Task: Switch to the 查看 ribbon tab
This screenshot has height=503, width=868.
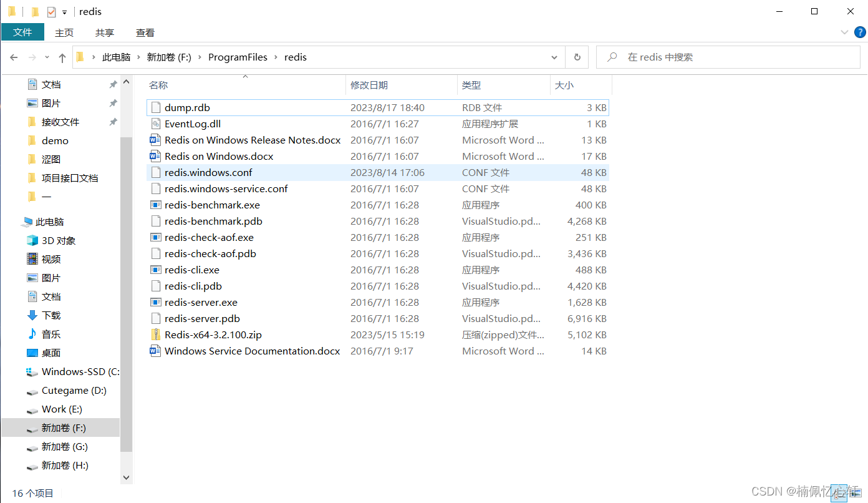Action: click(145, 32)
